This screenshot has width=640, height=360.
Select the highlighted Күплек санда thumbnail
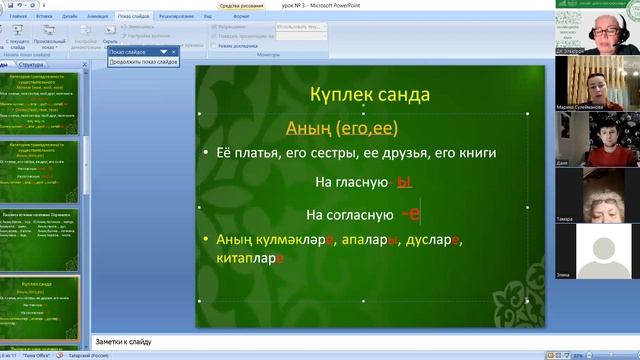39,308
